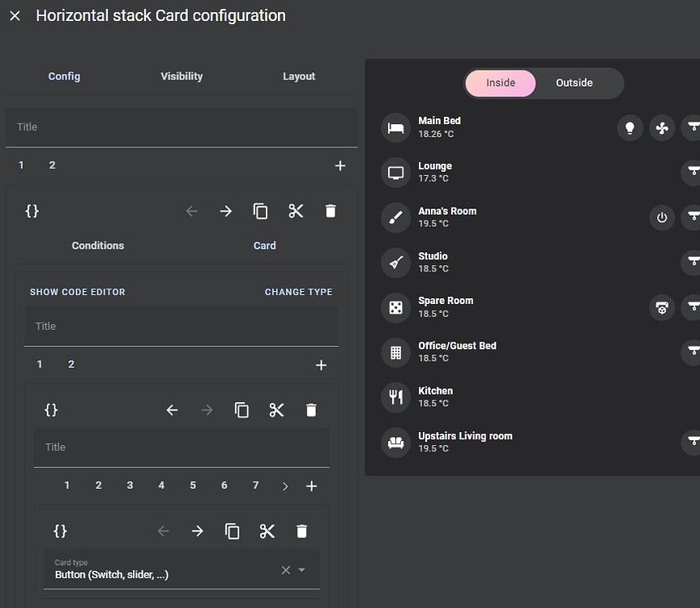Screen dimensions: 700x608
Task: Select card 3 in bottom stack
Action: (x=130, y=486)
